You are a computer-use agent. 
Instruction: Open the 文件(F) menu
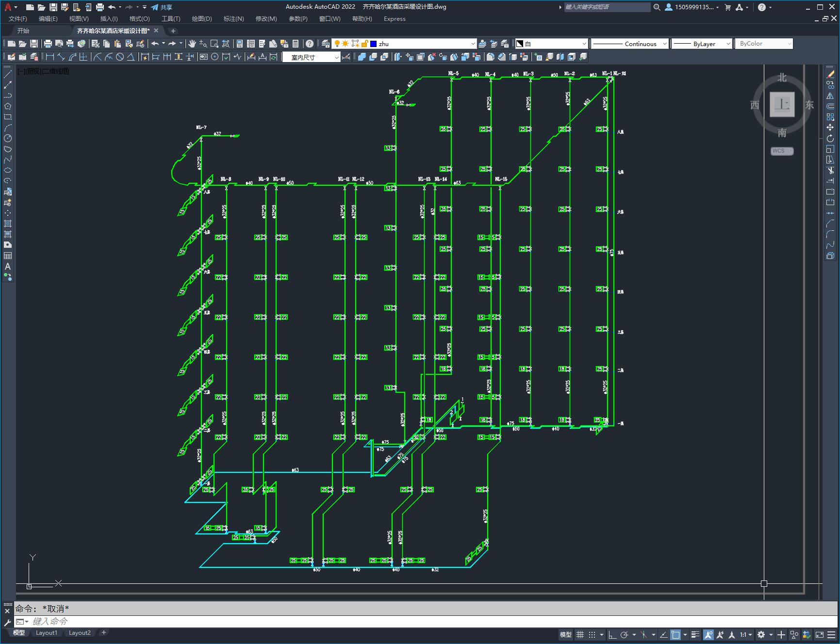click(x=18, y=19)
